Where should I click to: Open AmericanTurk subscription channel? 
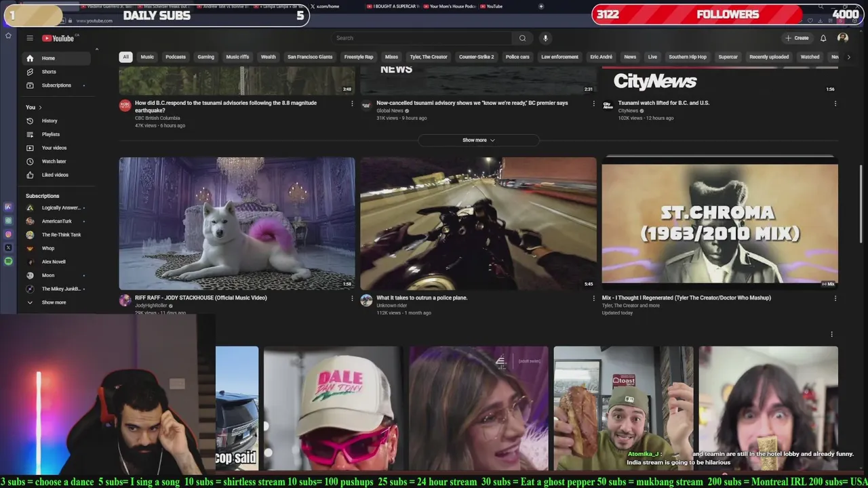[57, 221]
